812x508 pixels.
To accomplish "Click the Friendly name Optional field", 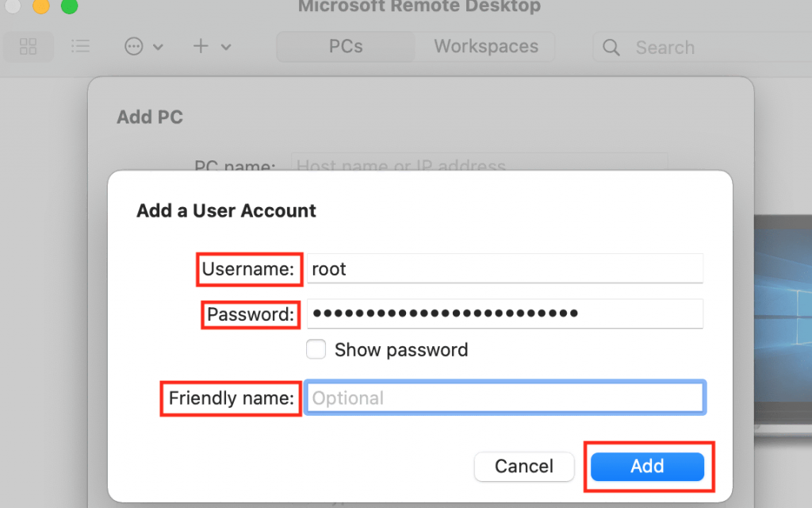I will point(505,398).
